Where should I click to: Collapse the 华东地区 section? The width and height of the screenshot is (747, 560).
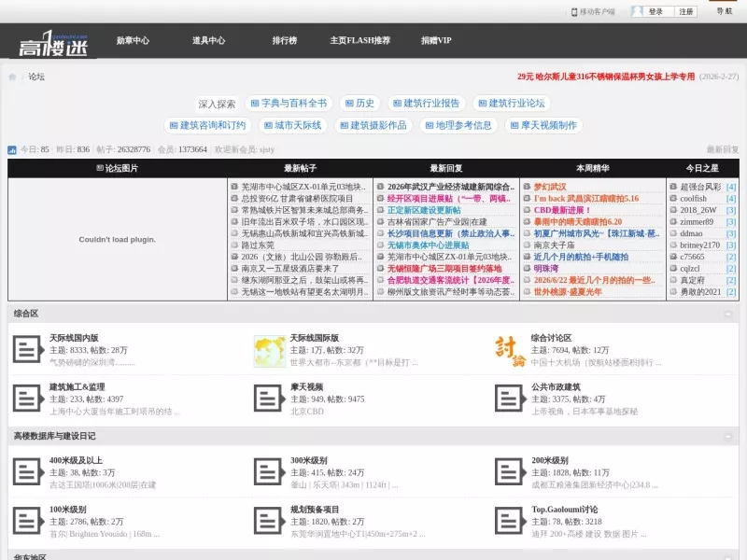tap(728, 556)
